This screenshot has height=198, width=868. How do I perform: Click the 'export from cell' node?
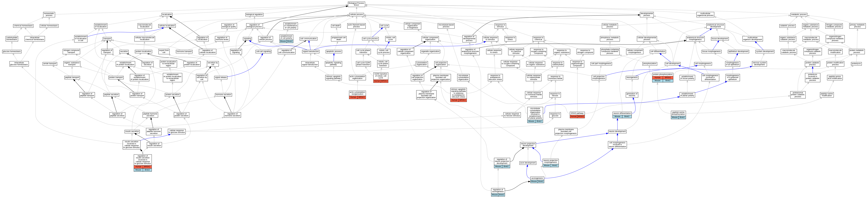pyautogui.click(x=164, y=52)
